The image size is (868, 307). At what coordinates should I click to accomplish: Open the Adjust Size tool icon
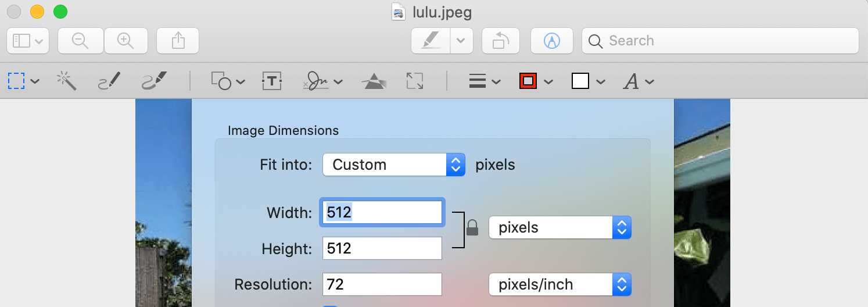click(415, 81)
